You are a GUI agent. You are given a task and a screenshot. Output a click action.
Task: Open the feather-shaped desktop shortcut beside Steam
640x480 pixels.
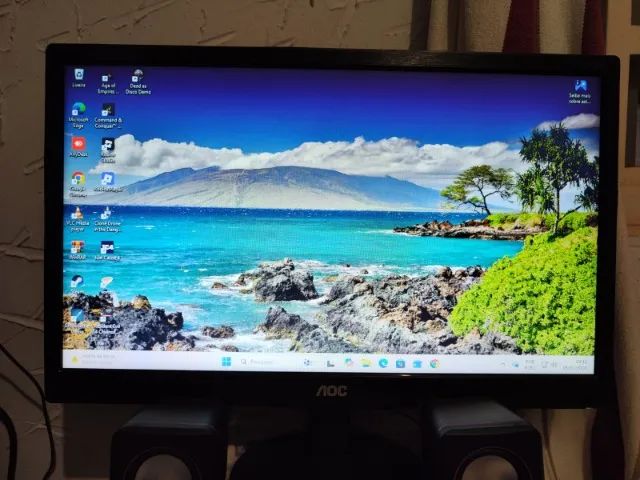[x=107, y=282]
